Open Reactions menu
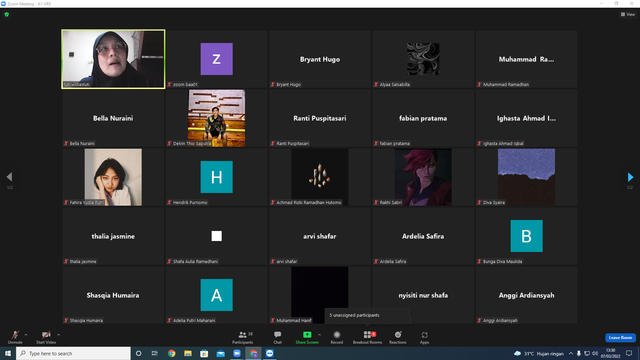 pyautogui.click(x=398, y=337)
